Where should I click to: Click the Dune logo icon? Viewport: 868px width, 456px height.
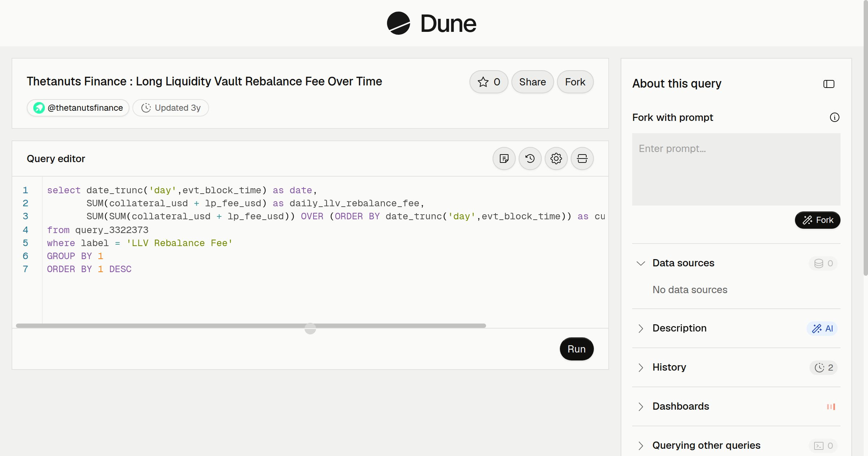point(398,23)
